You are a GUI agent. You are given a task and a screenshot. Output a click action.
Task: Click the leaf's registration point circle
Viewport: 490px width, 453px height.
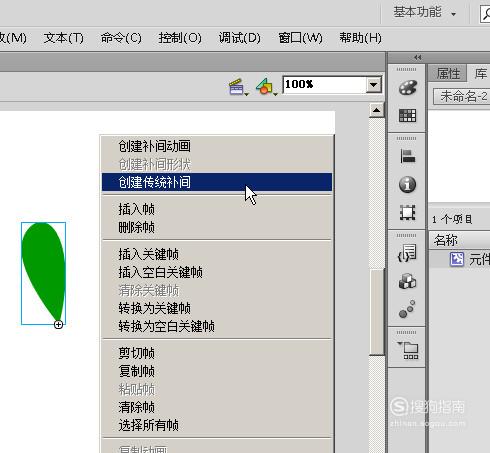pos(58,324)
